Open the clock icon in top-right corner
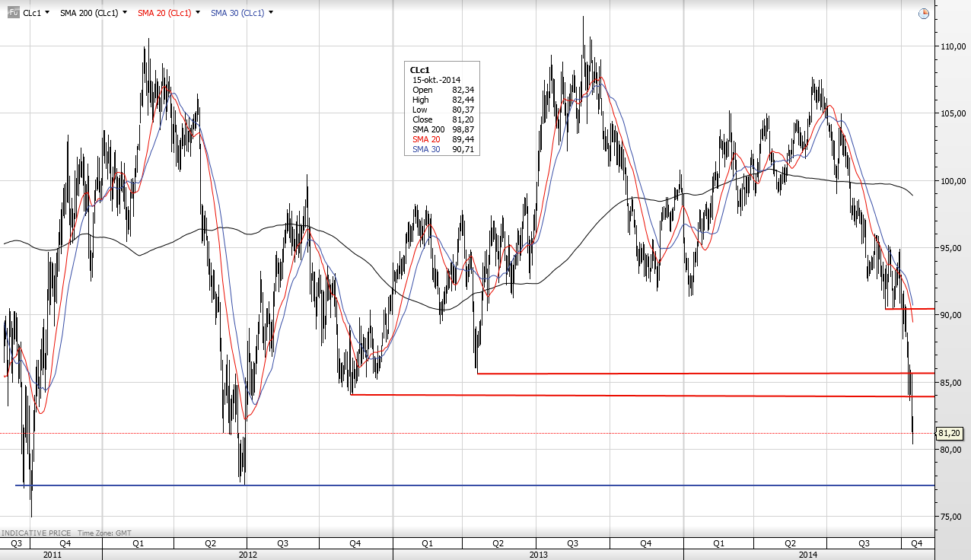Viewport: 971px width, 560px height. [923, 13]
